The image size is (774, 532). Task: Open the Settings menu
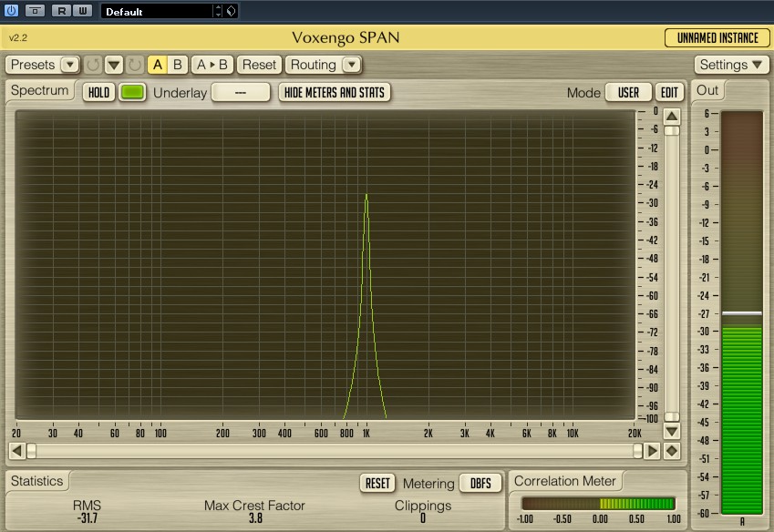733,65
